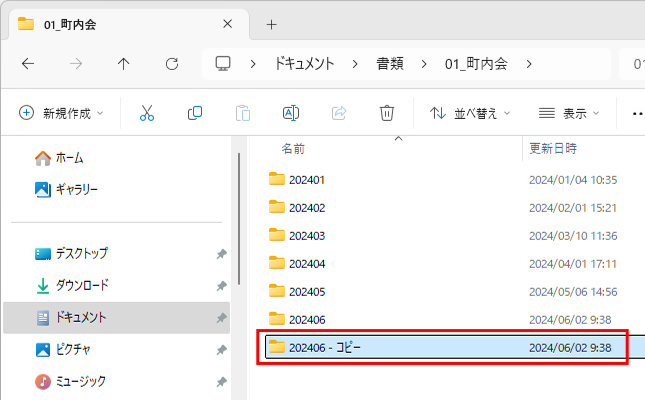This screenshot has height=400, width=645.
Task: Click date 2024/01/04 10:35
Action: pyautogui.click(x=573, y=180)
